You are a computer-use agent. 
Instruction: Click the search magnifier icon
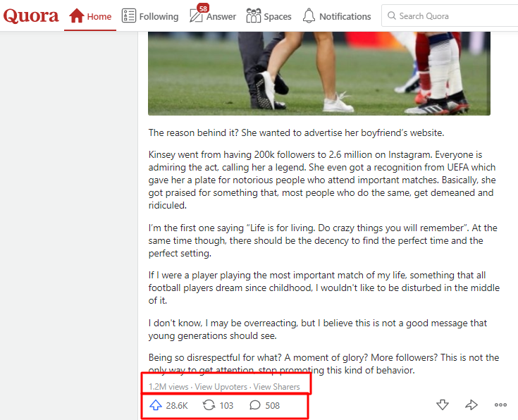pos(391,16)
